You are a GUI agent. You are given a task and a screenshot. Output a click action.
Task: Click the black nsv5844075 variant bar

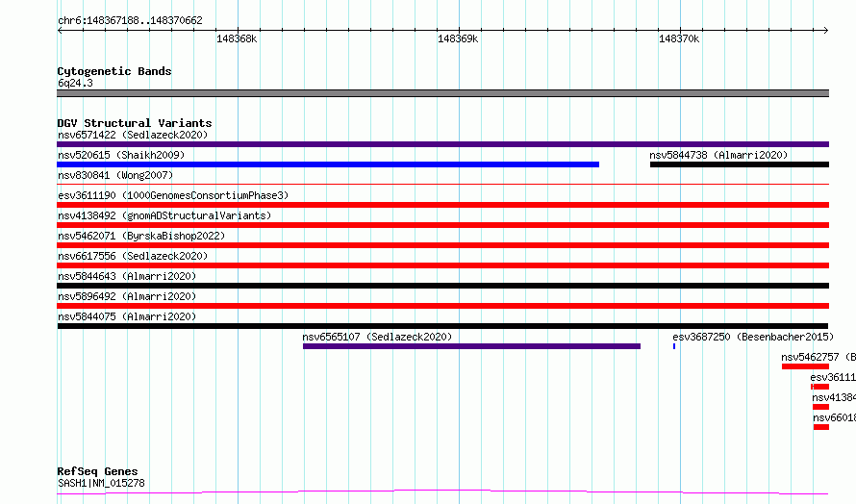pos(442,326)
